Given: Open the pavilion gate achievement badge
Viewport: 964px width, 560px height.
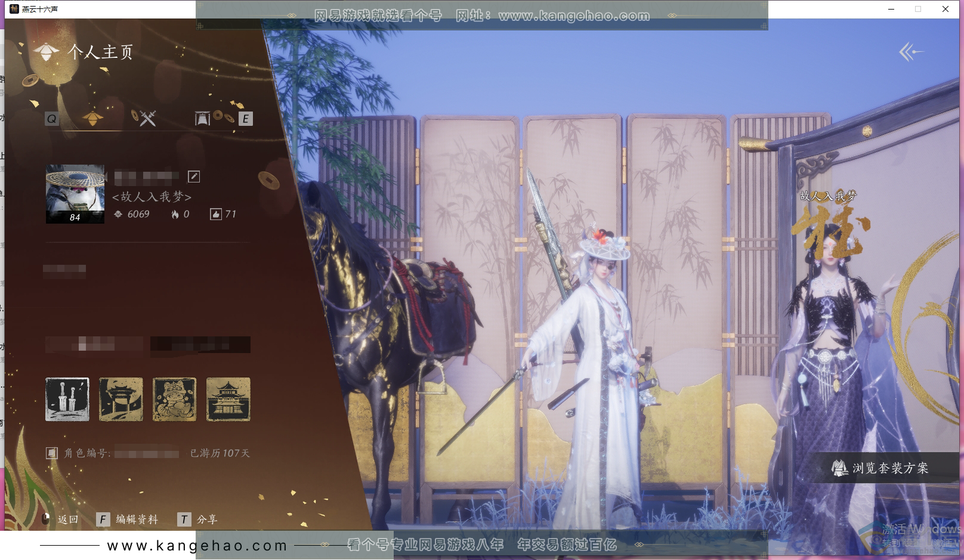Looking at the screenshot, I should [121, 399].
